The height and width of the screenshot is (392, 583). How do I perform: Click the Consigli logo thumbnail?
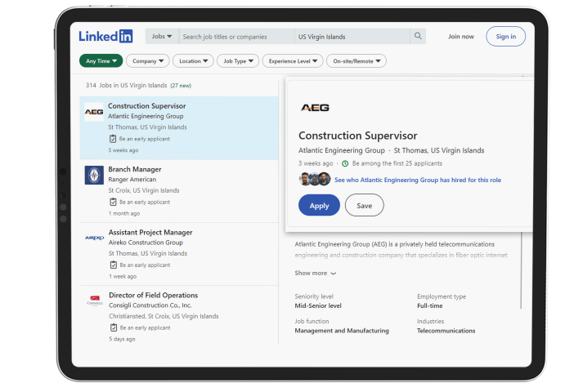[x=95, y=301]
